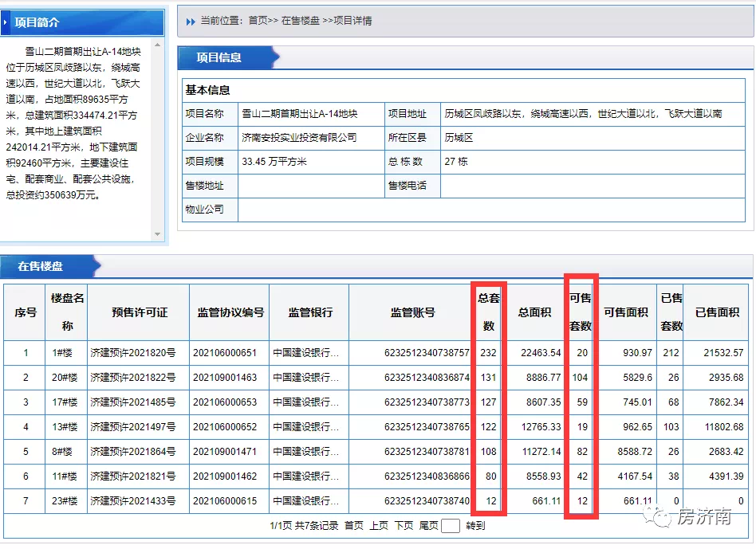Go to pagination 首页 below the table
Screen dimensions: 756x549
click(x=354, y=526)
